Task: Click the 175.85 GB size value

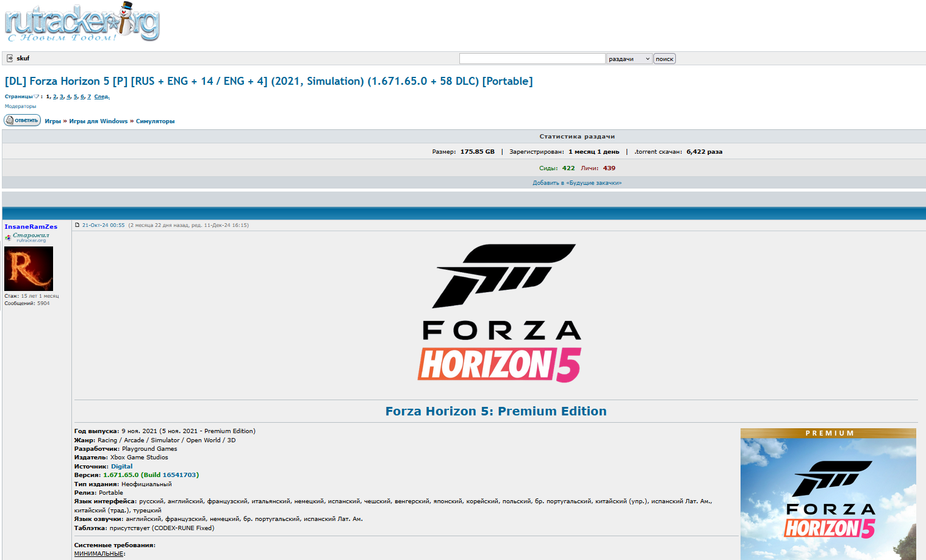Action: click(478, 152)
